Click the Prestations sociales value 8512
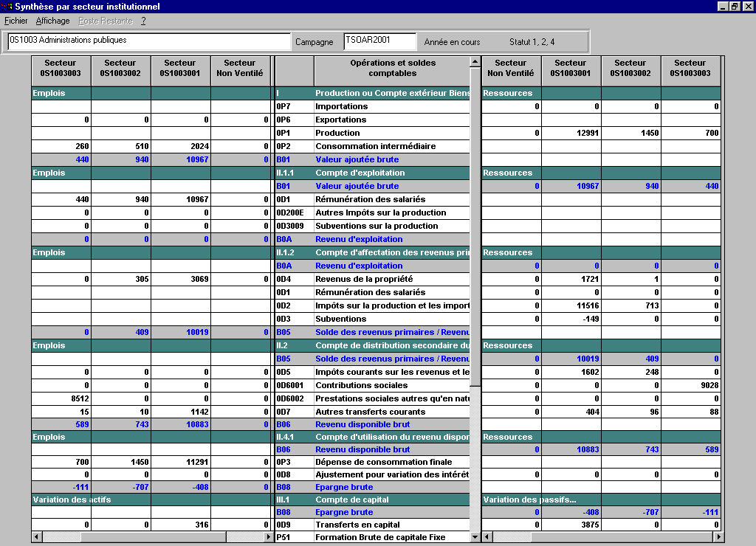 [61, 398]
